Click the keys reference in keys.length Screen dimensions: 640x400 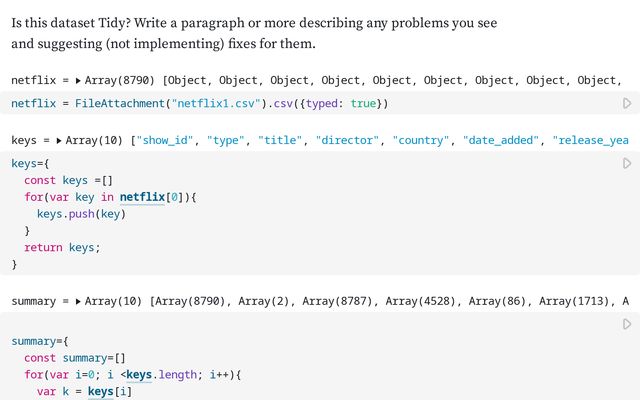point(145,375)
